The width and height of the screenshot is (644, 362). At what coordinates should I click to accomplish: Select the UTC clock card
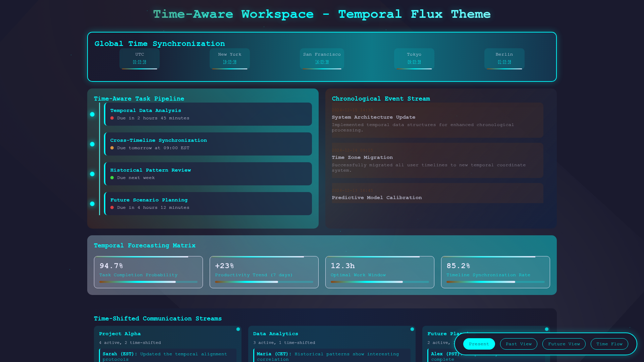[x=140, y=58]
